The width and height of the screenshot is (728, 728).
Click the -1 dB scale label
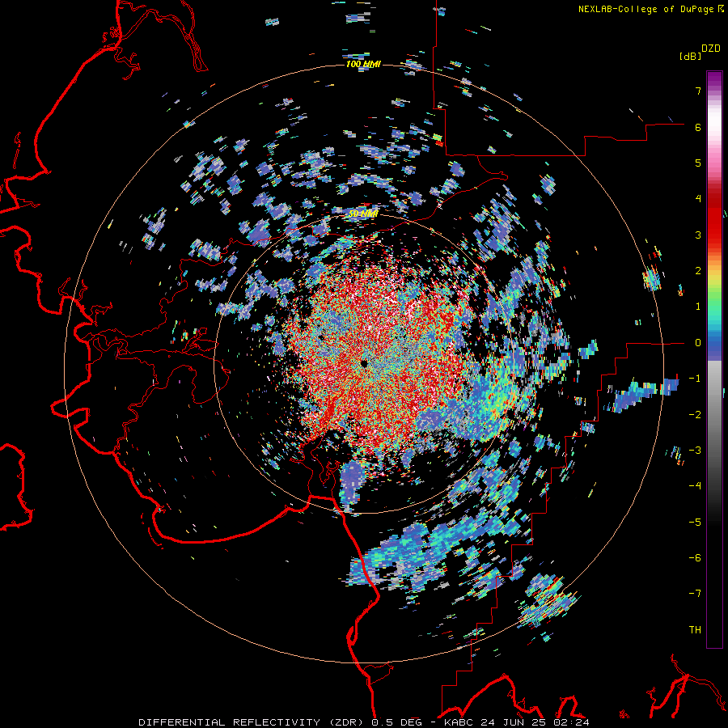click(x=695, y=379)
